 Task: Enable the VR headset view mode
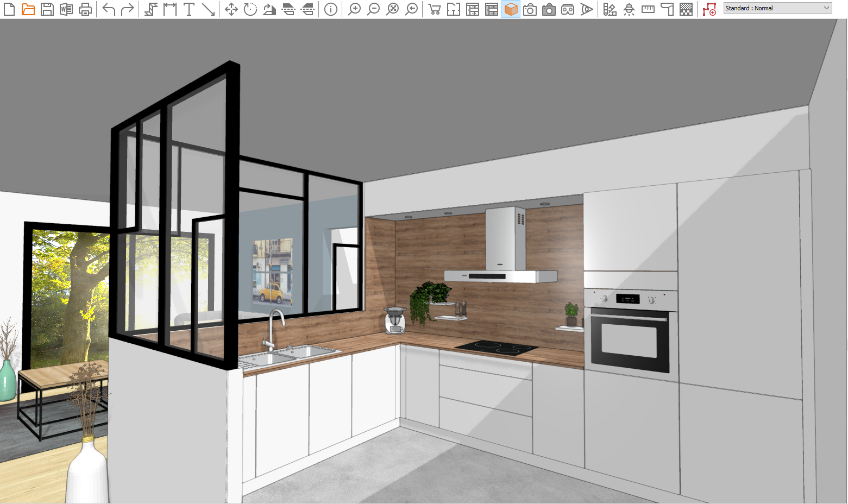[568, 9]
